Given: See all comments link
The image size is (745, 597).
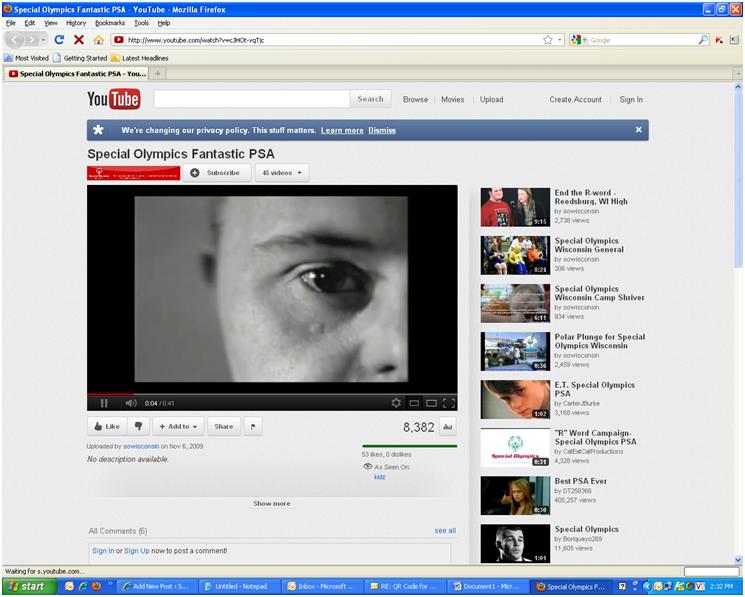Looking at the screenshot, I should coord(445,531).
